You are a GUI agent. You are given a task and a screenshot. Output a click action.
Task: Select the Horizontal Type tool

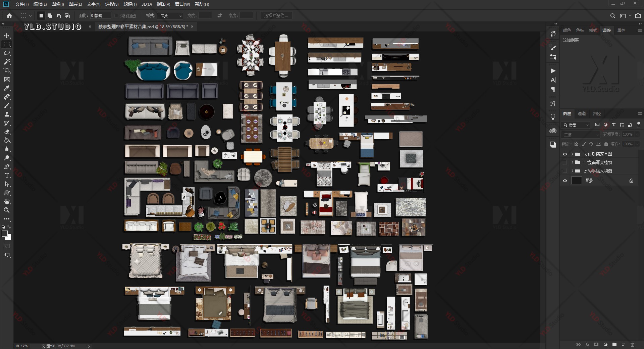tap(7, 175)
